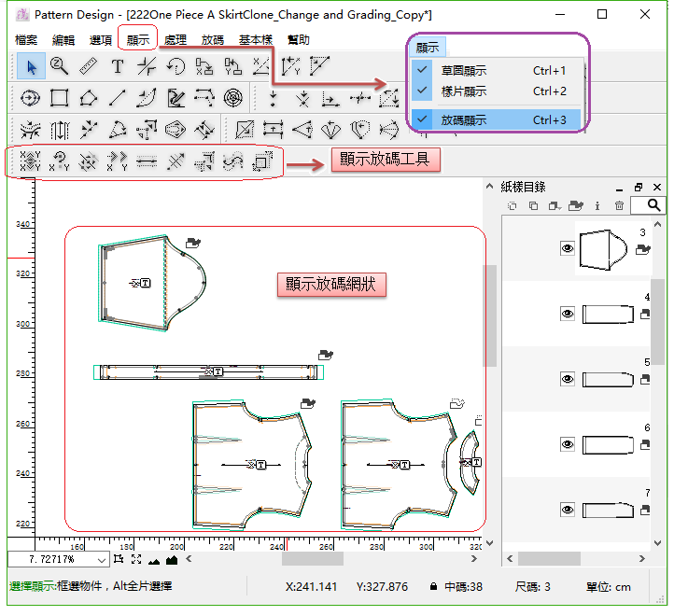Click canvas horizontal scrollbar thumb
This screenshot has height=616, width=674.
[x=313, y=559]
